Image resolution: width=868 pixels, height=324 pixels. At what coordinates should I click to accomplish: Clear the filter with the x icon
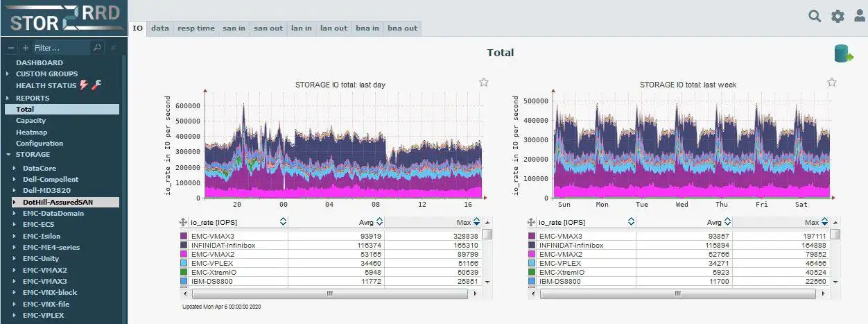(114, 48)
